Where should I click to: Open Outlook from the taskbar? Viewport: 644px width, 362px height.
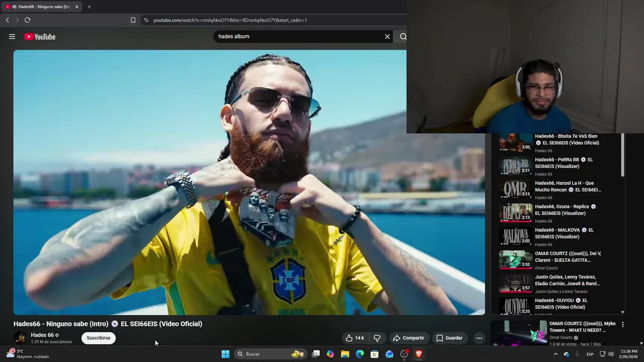coord(389,354)
